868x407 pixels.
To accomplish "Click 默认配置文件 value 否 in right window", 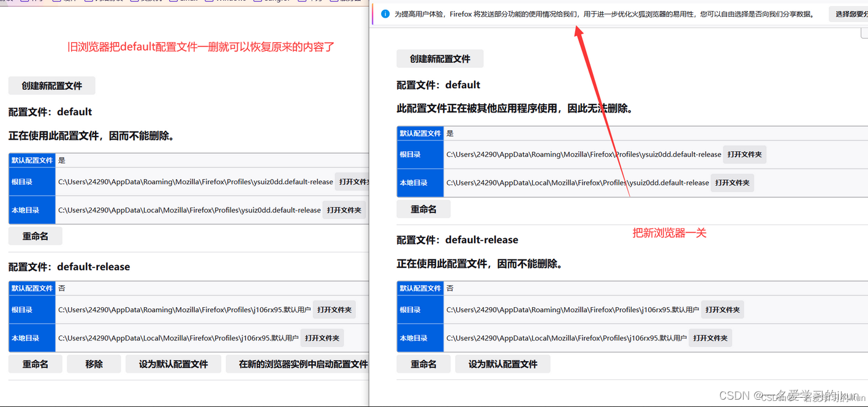I will 450,288.
